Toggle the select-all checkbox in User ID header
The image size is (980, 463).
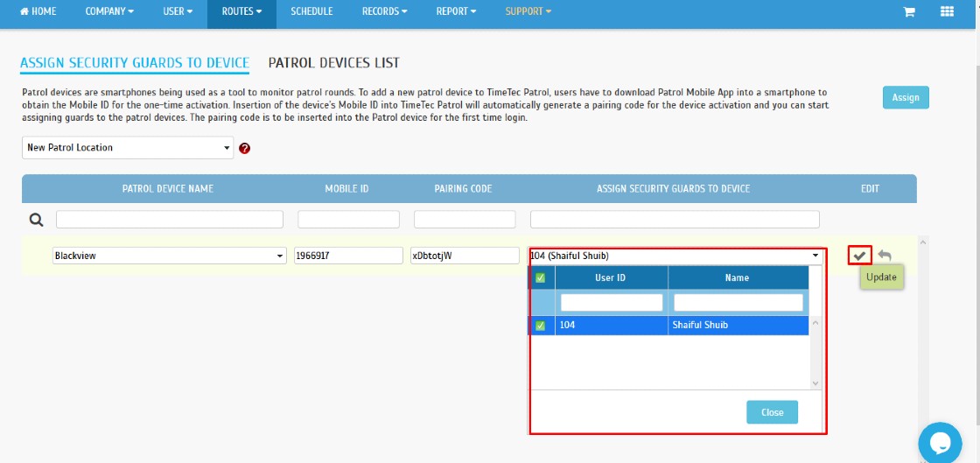[x=541, y=278]
